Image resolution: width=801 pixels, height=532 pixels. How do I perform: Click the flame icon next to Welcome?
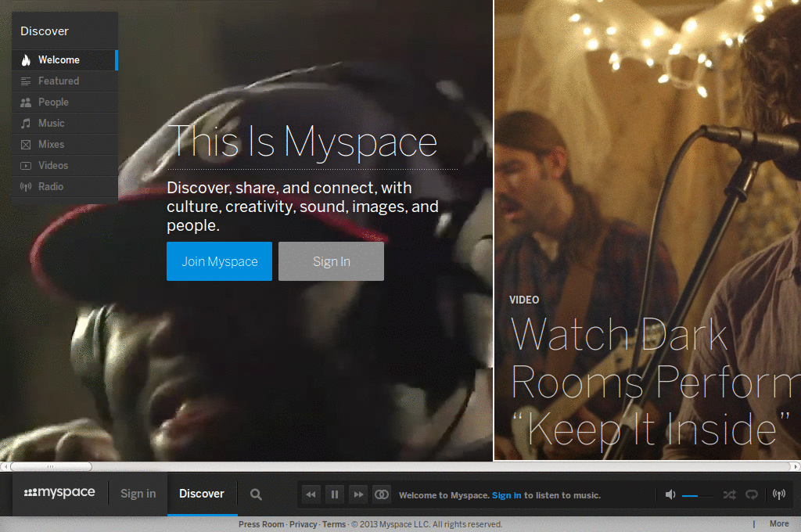(x=26, y=59)
